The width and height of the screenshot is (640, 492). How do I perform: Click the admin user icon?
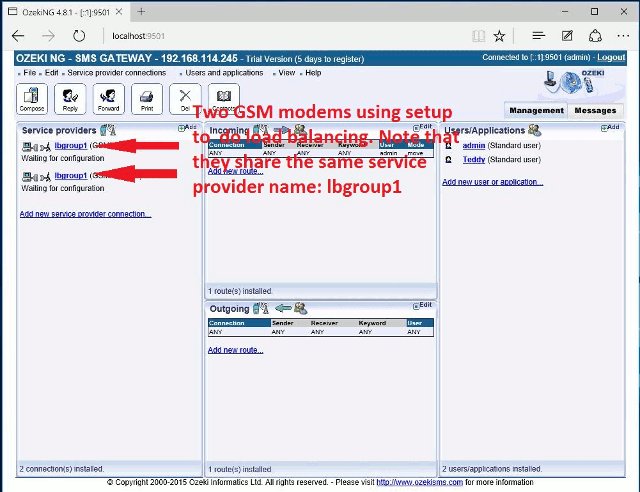(x=449, y=146)
